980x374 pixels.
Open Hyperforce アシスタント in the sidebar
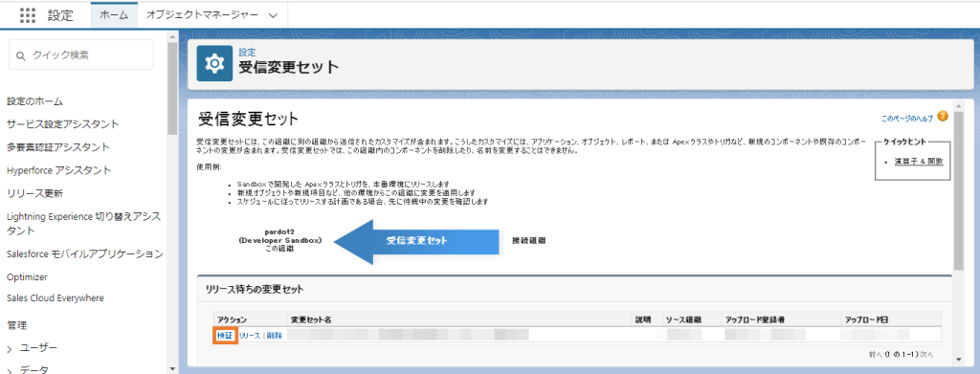58,170
